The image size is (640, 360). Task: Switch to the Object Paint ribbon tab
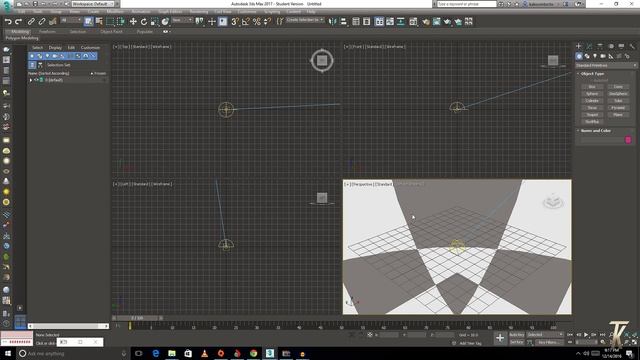click(x=111, y=31)
